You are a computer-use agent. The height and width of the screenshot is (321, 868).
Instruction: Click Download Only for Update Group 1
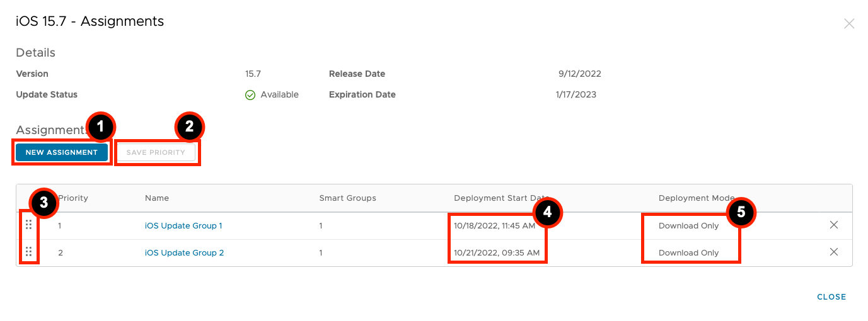click(x=688, y=226)
